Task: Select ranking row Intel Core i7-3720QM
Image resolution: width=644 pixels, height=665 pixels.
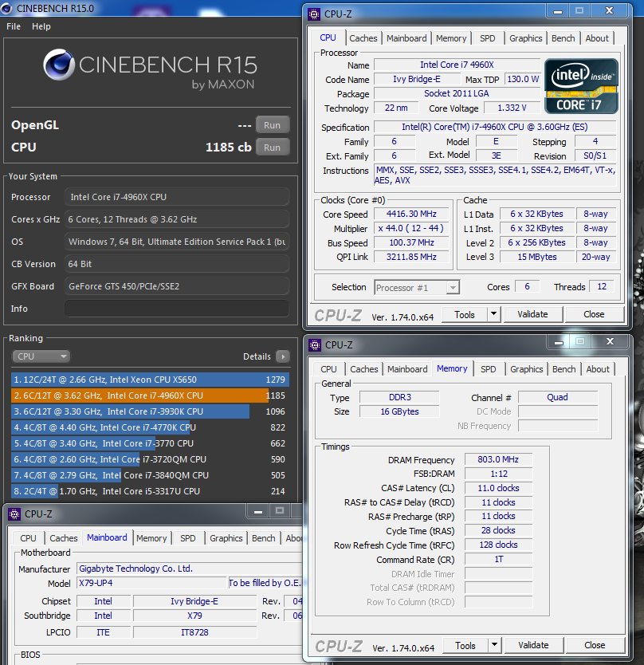Action: pyautogui.click(x=150, y=459)
